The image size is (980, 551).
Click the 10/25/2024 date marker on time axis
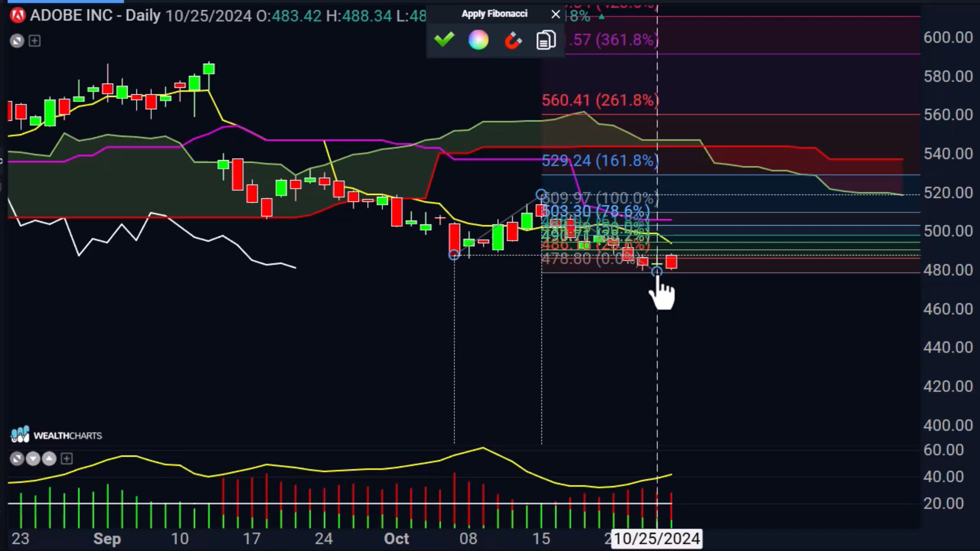656,539
